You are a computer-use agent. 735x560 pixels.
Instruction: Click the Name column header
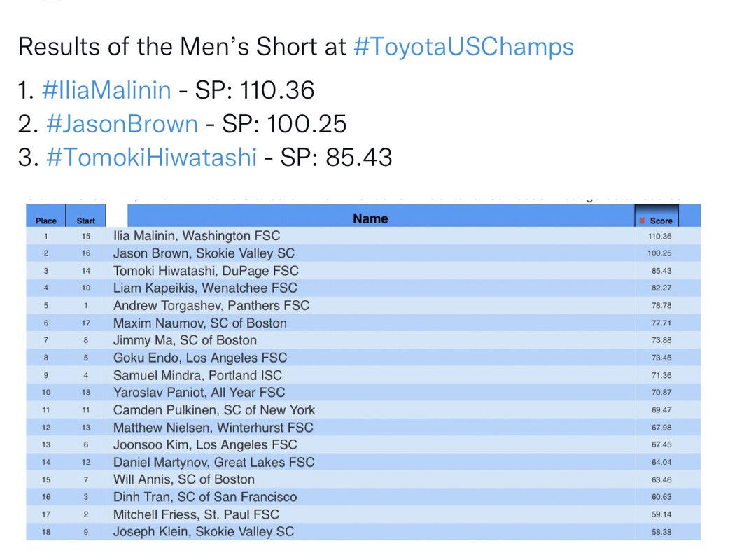point(370,218)
